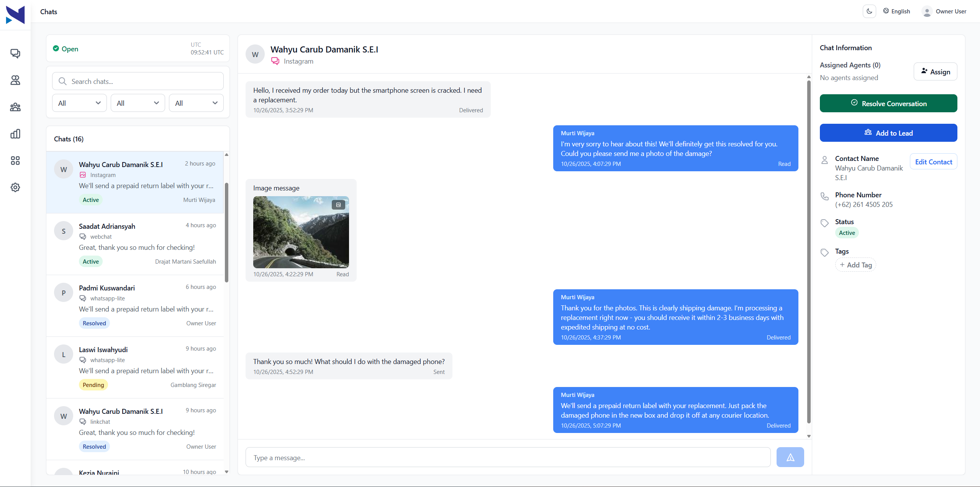Click the Active status badge in Chat Information
Screen dimensions: 980x487
[847, 233]
